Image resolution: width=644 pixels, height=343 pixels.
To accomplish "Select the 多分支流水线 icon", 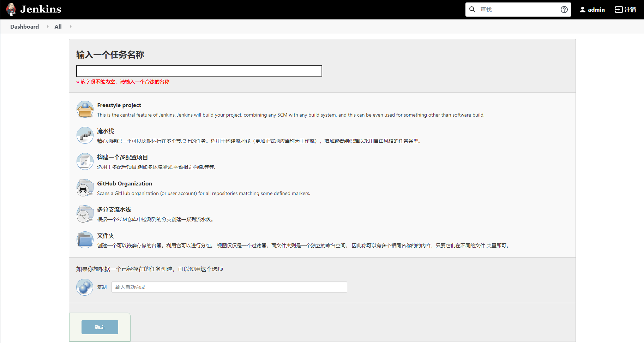I will [x=85, y=214].
